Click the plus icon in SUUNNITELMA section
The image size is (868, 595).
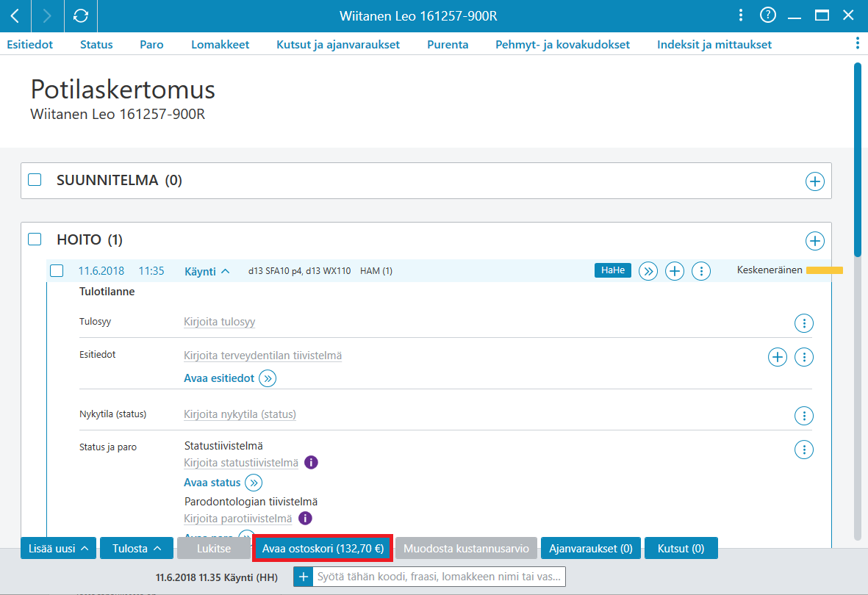[814, 181]
